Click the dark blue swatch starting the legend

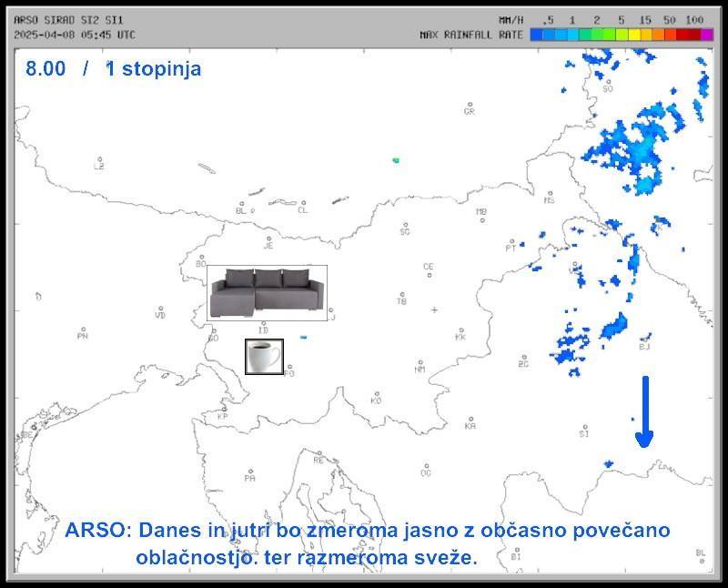tap(537, 35)
